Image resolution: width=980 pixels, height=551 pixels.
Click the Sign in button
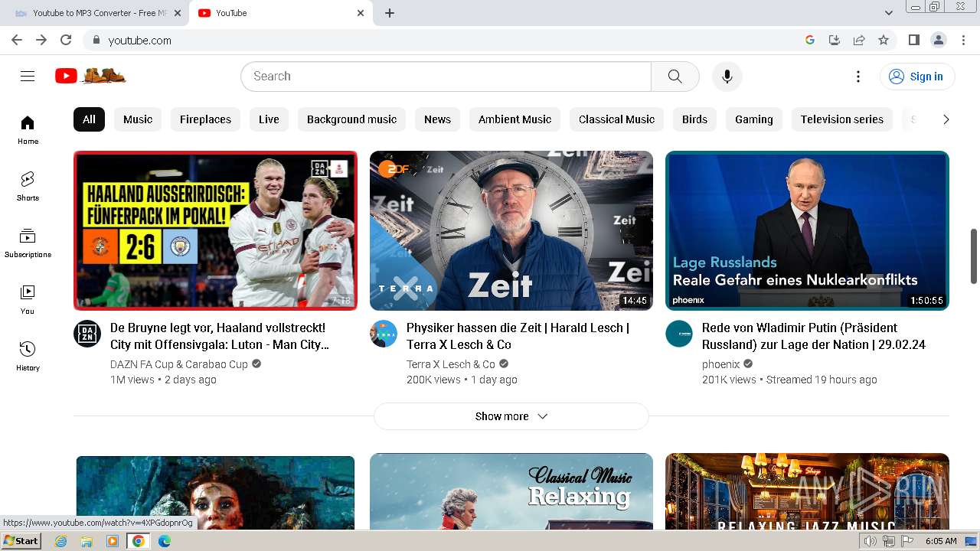[x=916, y=77]
